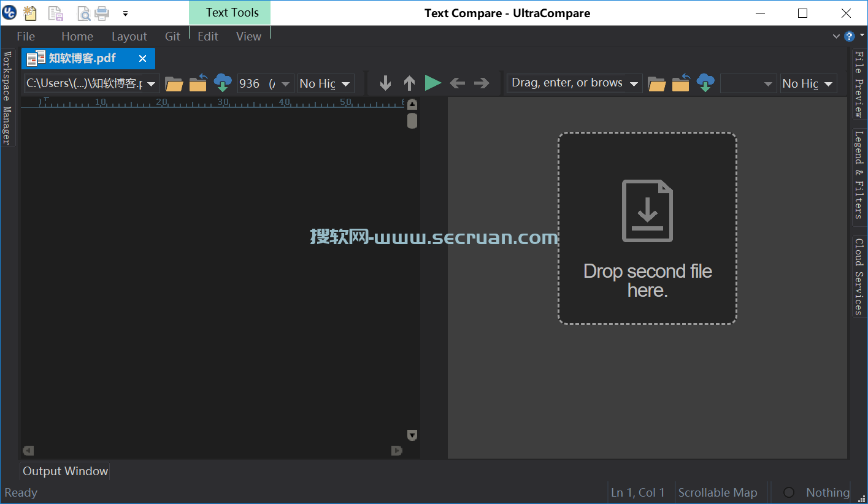The image size is (868, 504).
Task: Click the Ready status text
Action: (21, 492)
